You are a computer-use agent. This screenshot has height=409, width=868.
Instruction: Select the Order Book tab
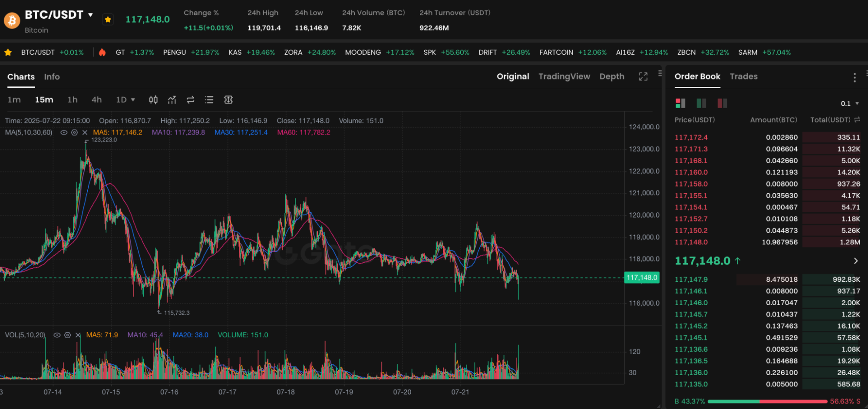coord(697,76)
